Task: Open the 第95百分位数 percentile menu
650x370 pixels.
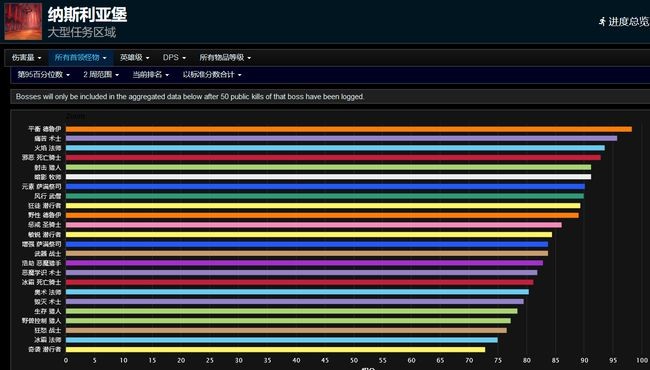Action: pyautogui.click(x=44, y=75)
